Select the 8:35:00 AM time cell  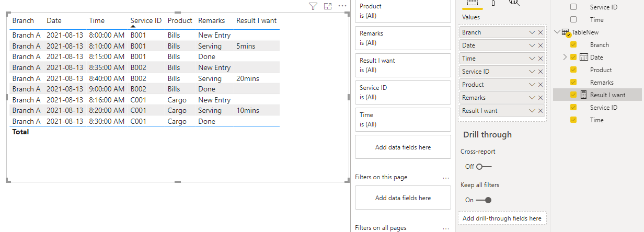click(107, 67)
